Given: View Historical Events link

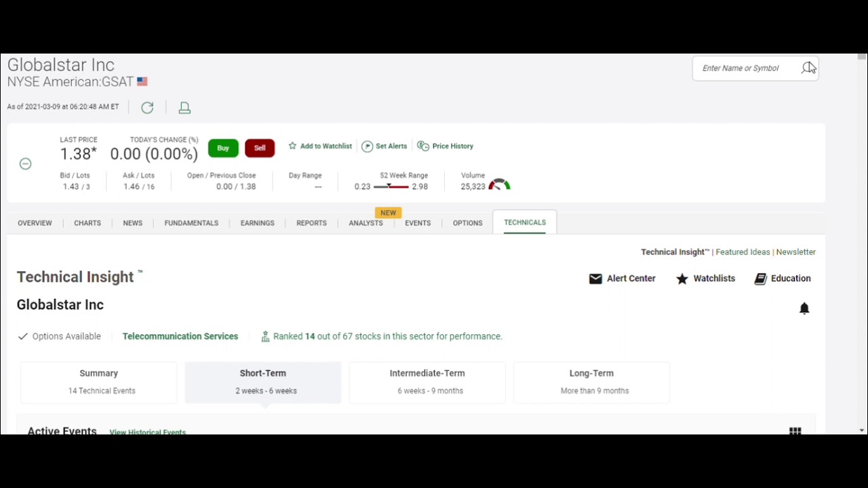Looking at the screenshot, I should coord(147,432).
